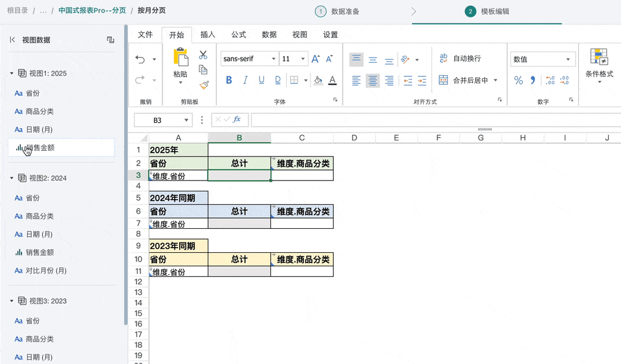Viewport: 621px width, 364px height.
Task: Open the font dialog launcher in 字体 group
Action: tap(336, 100)
